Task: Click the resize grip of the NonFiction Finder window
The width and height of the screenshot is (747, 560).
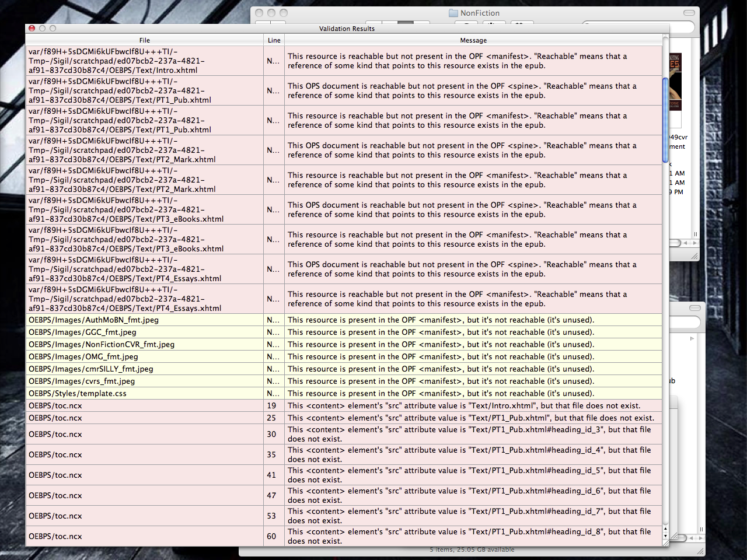Action: (x=694, y=256)
